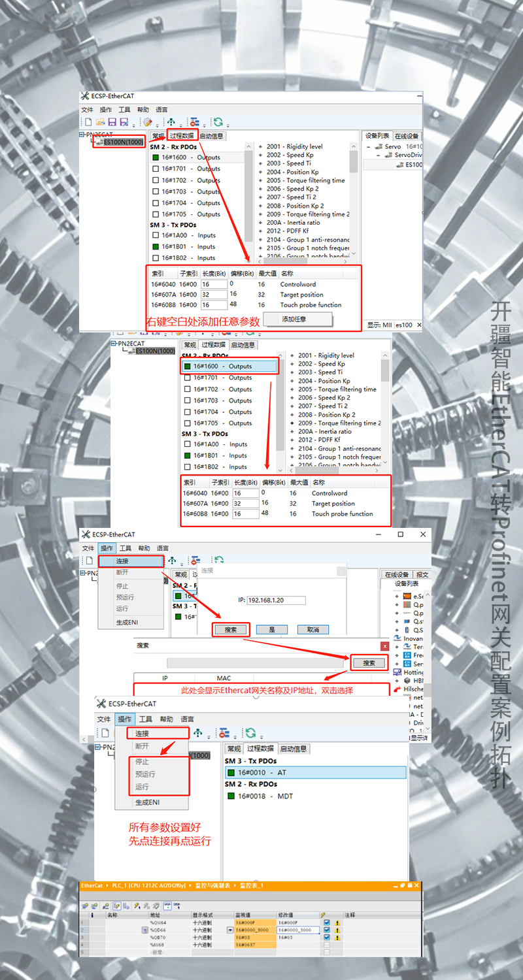The image size is (523, 980).
Task: Click green network topology icon in topmost toolbar
Action: click(x=171, y=122)
